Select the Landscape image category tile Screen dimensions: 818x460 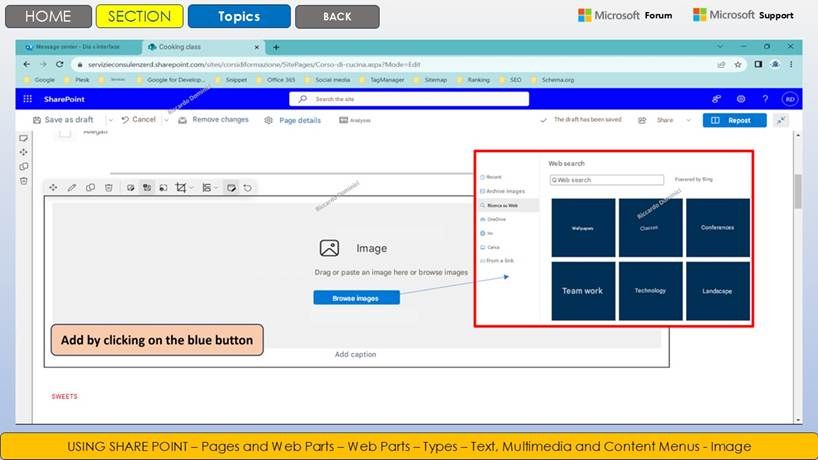718,291
